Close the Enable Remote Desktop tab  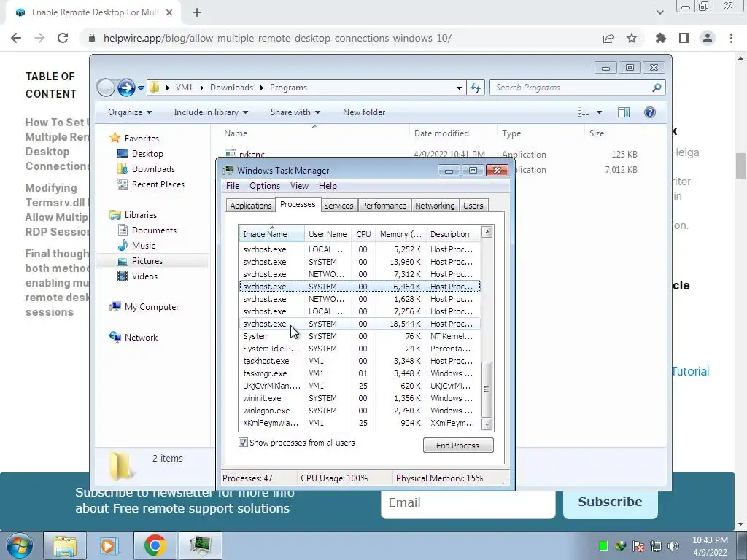pos(169,13)
